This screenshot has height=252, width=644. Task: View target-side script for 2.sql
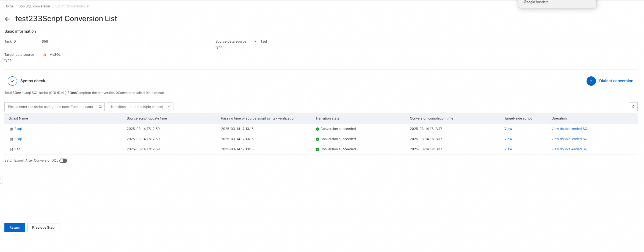pyautogui.click(x=508, y=129)
